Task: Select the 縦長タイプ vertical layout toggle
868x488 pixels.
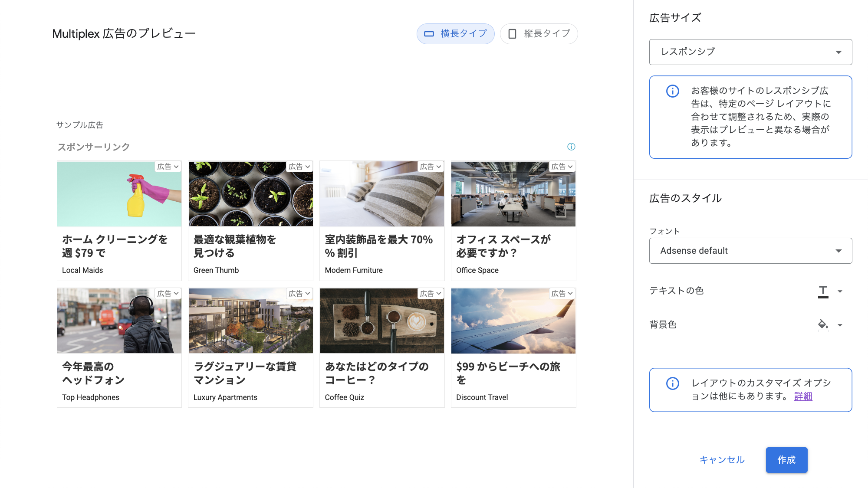Action: pos(539,34)
